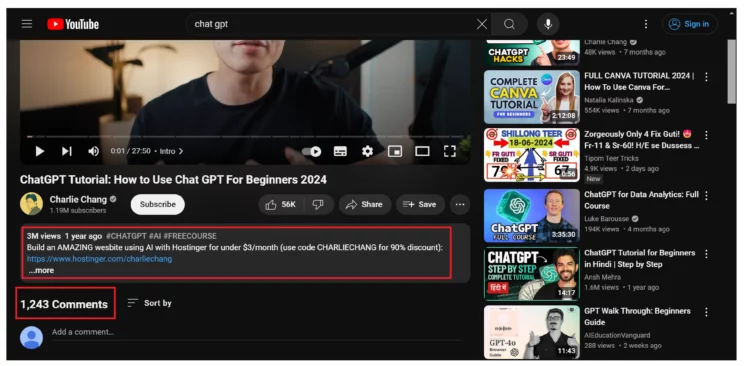The height and width of the screenshot is (366, 744).
Task: Share this video
Action: [364, 205]
